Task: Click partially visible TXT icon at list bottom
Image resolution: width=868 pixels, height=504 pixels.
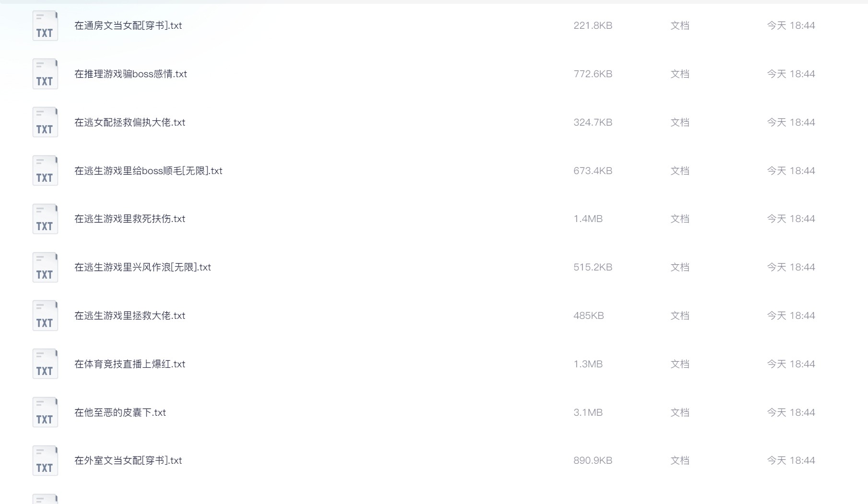Action: [x=45, y=499]
